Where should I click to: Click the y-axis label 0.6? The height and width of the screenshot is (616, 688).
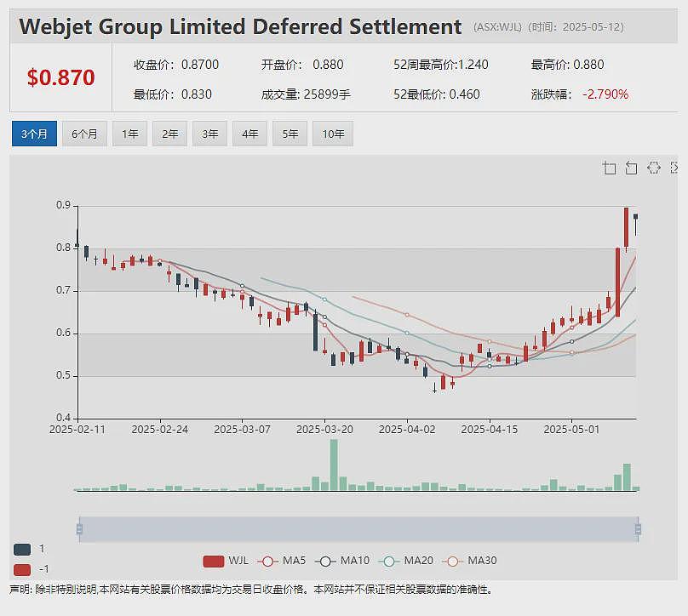[x=63, y=333]
